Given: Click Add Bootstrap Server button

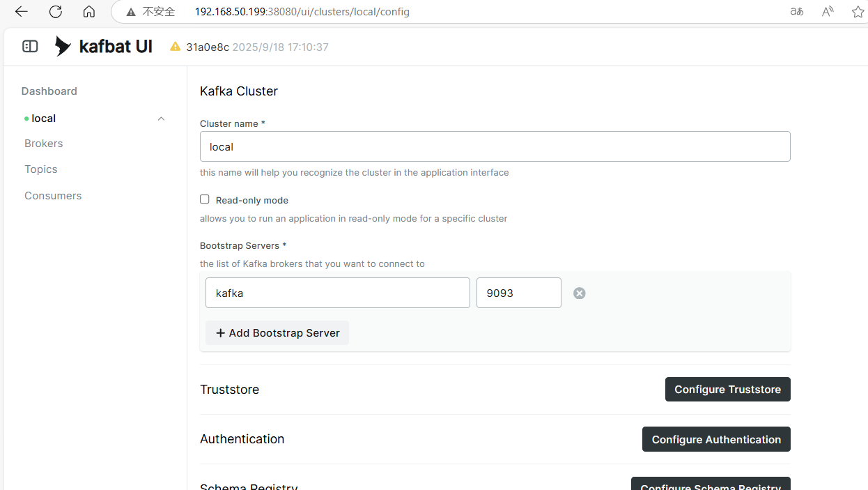Looking at the screenshot, I should 277,333.
